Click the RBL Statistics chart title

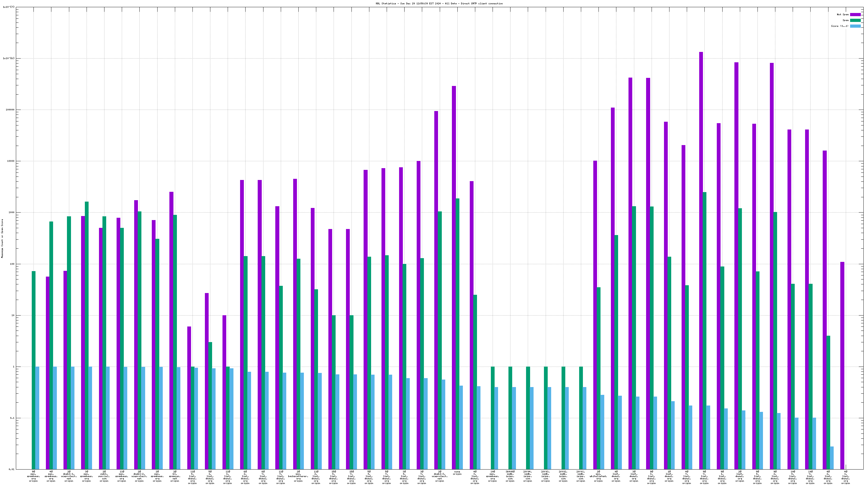tap(439, 3)
